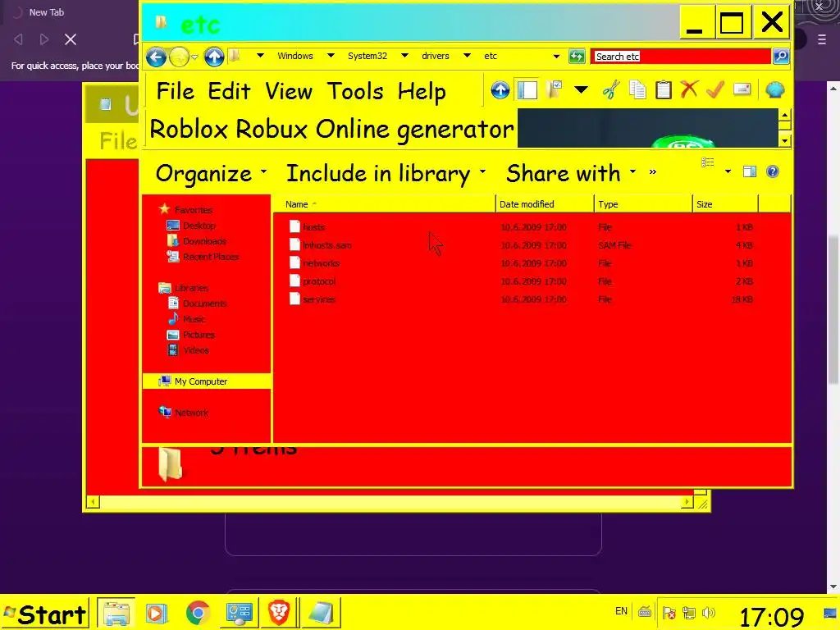Viewport: 840px width, 630px height.
Task: Click the ad banner scroll-down arrow
Action: click(x=784, y=141)
